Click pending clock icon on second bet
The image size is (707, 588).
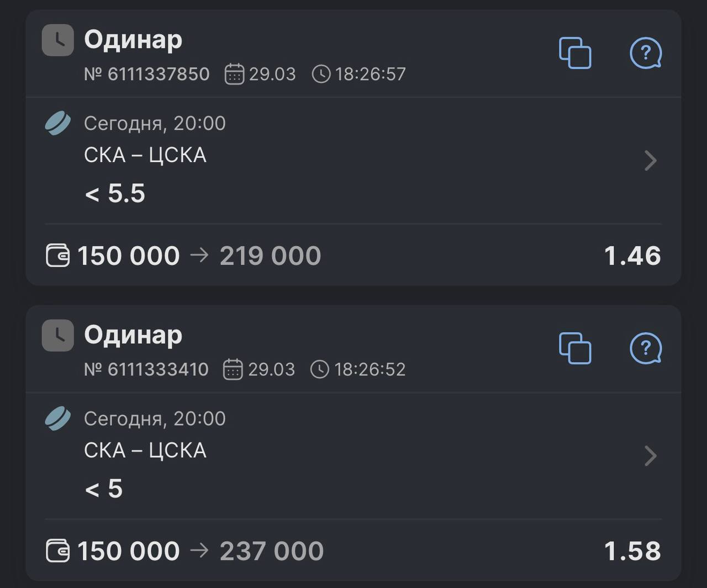(x=57, y=335)
